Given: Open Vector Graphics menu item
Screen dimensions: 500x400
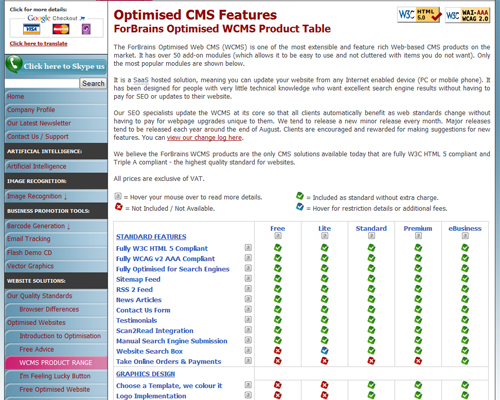Looking at the screenshot, I should [56, 266].
